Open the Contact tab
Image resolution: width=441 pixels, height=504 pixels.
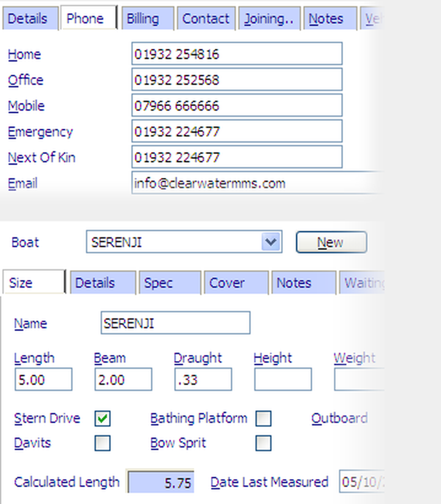coord(206,19)
